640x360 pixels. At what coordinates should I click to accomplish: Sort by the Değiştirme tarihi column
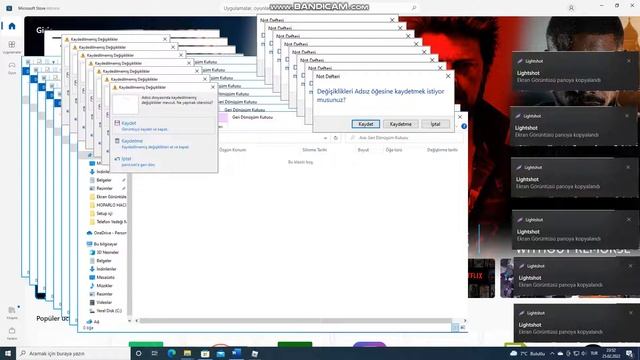442,150
